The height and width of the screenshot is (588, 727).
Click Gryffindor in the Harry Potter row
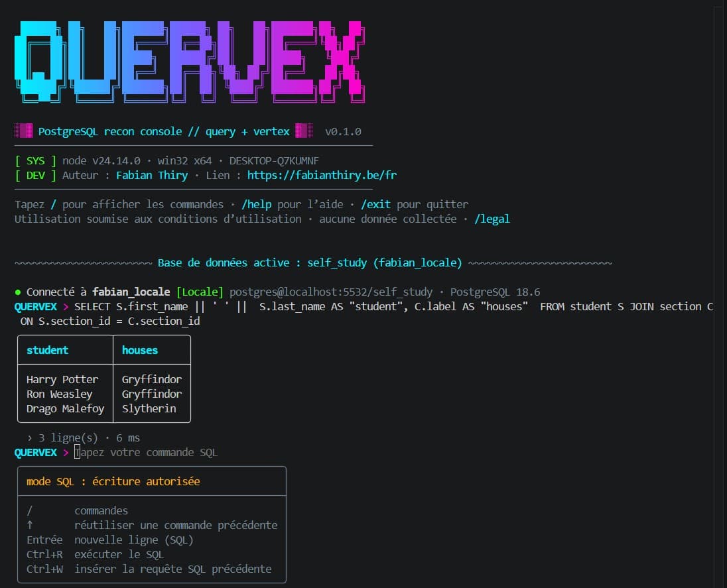coord(152,379)
